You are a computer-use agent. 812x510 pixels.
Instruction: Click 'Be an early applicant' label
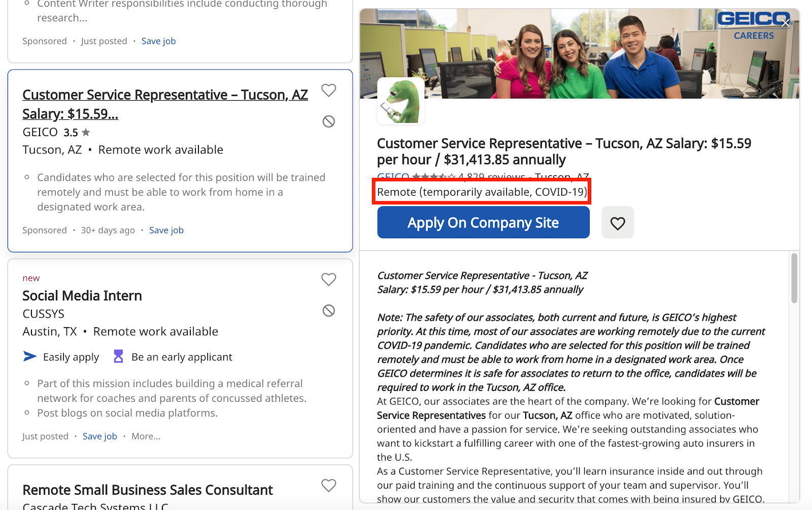pos(182,357)
